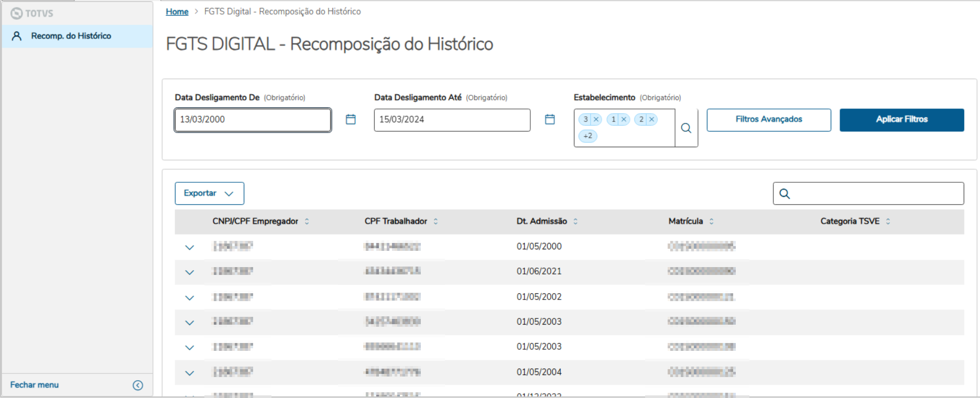This screenshot has width=980, height=398.
Task: Sort by Dt. Admissão column
Action: click(x=575, y=222)
